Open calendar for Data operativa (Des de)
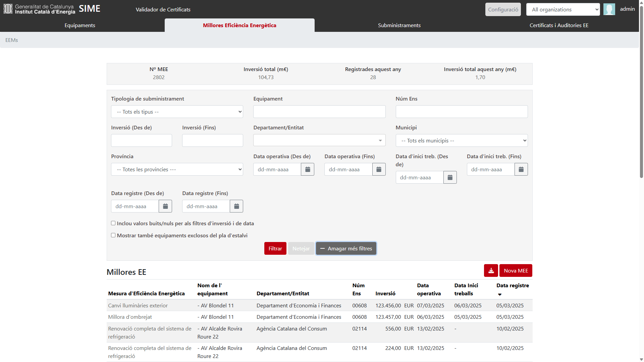Viewport: 644px width, 362px height. click(x=307, y=170)
